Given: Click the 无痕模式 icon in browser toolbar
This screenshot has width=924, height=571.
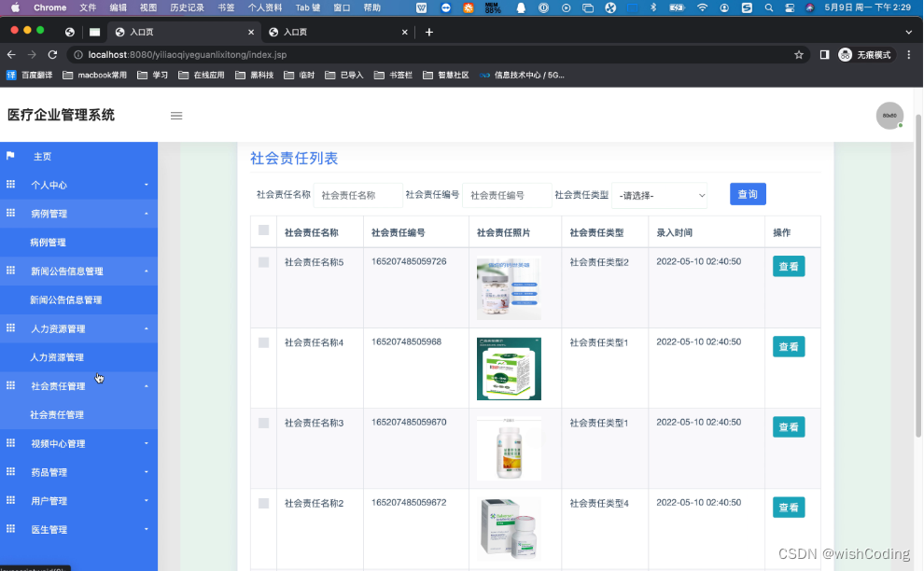Looking at the screenshot, I should coord(845,55).
